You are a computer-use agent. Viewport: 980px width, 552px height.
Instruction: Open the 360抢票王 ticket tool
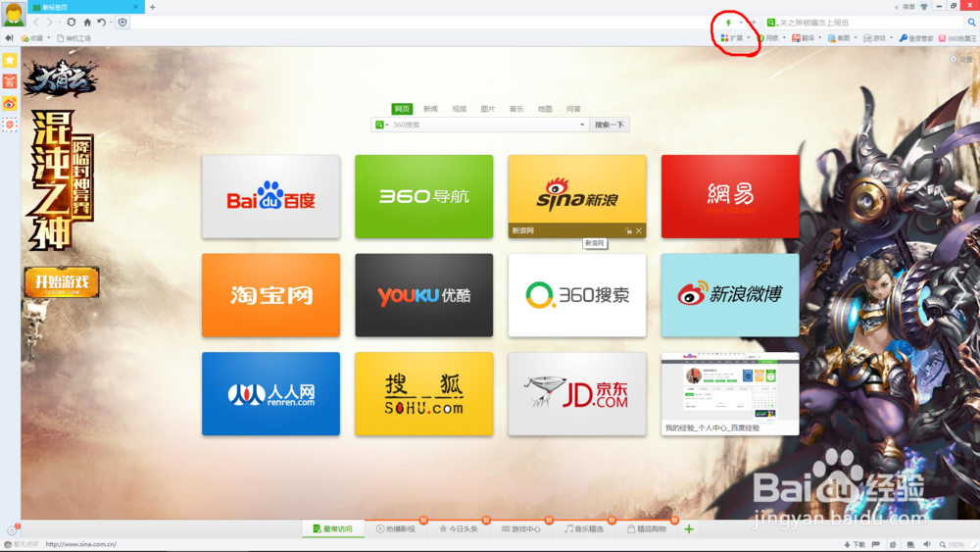point(957,38)
